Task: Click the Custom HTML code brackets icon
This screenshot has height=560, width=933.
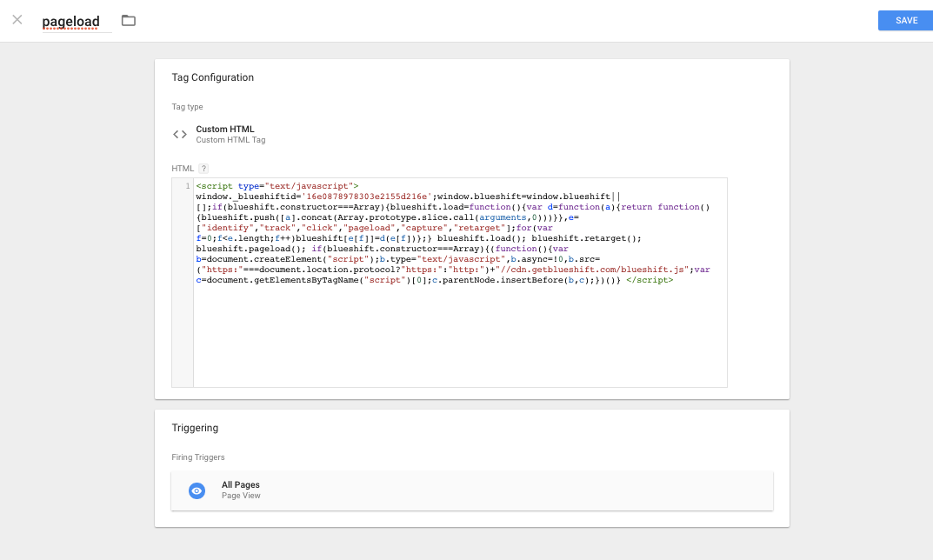Action: pyautogui.click(x=180, y=135)
